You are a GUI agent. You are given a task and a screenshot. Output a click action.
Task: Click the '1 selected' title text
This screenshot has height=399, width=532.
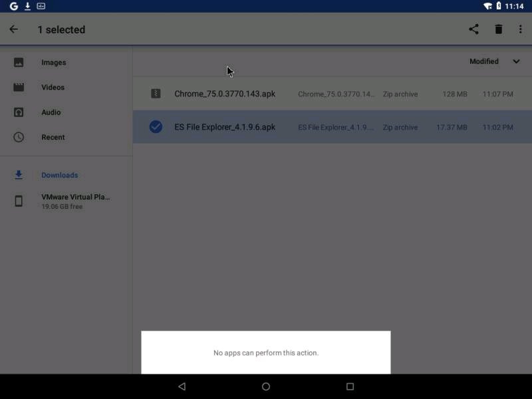pos(61,29)
